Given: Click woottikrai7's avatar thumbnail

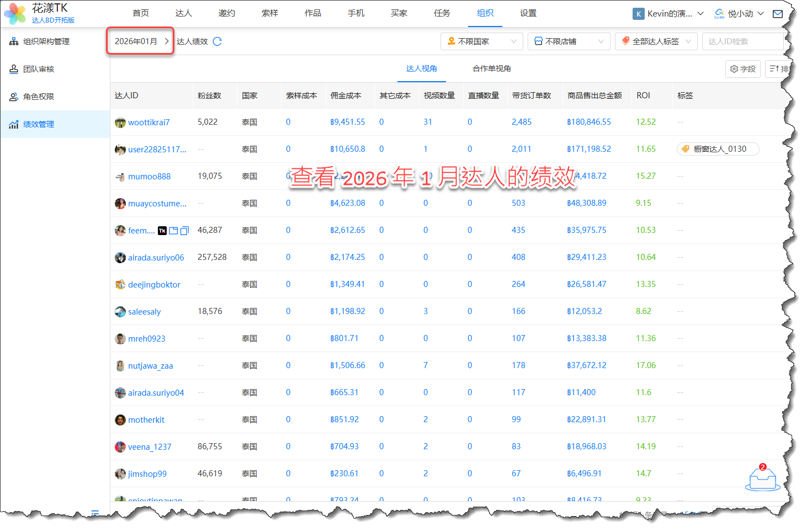Looking at the screenshot, I should pyautogui.click(x=120, y=123).
